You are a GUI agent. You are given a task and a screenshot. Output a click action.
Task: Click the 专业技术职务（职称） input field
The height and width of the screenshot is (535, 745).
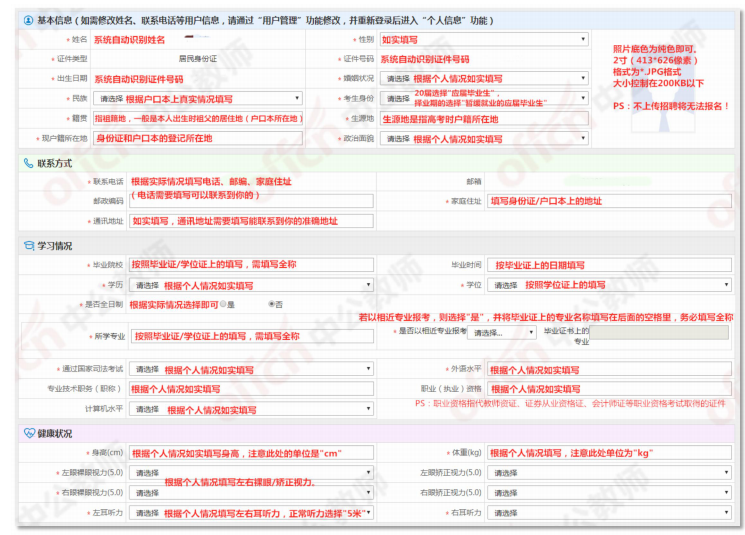pos(251,389)
